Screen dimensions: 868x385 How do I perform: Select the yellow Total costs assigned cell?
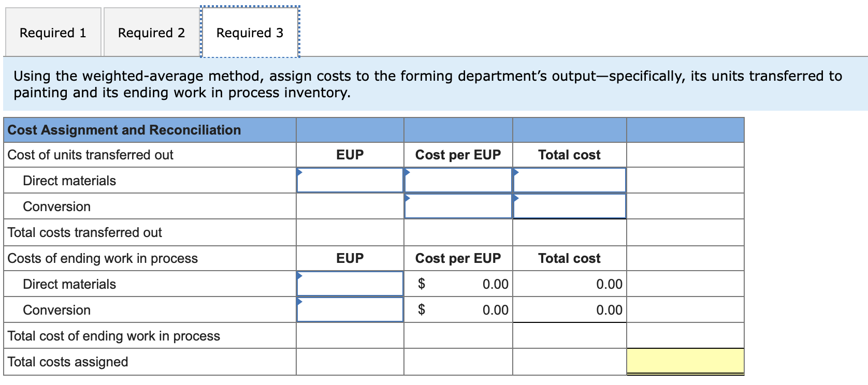tap(685, 361)
